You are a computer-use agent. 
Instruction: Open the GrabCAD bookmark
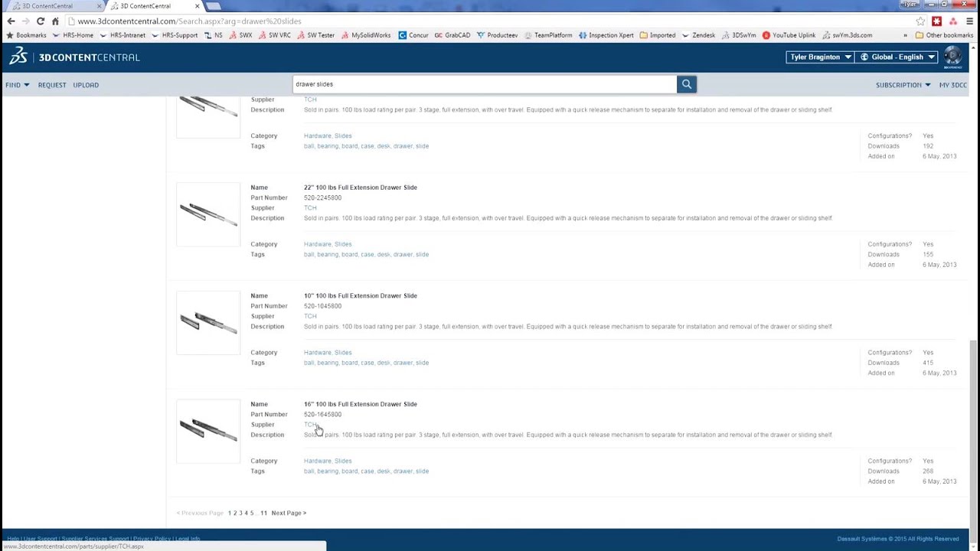tap(452, 35)
